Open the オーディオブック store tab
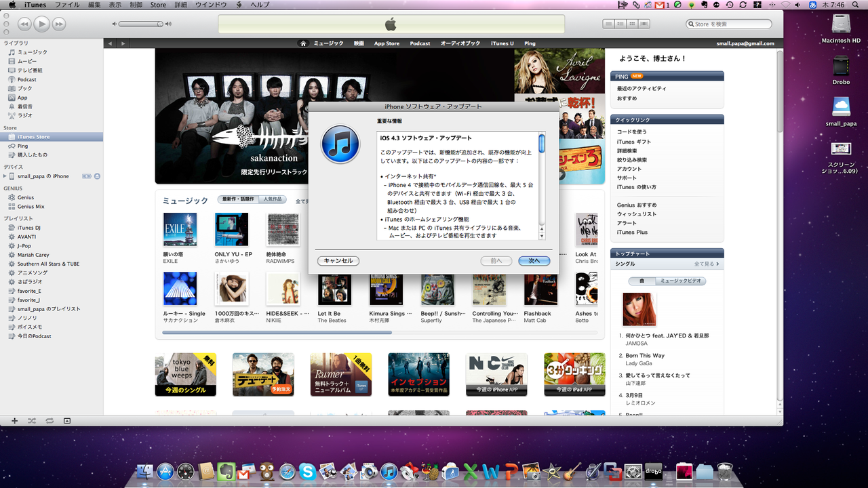This screenshot has width=868, height=488. 460,43
